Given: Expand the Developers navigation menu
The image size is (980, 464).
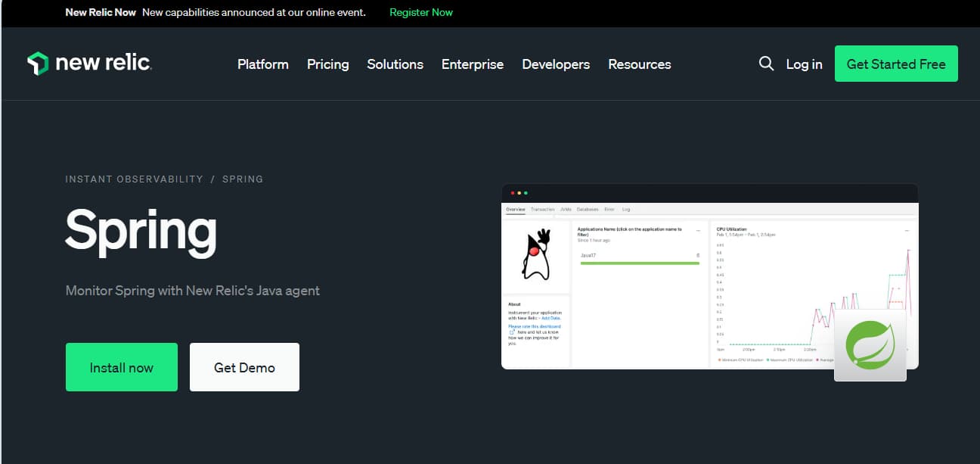Looking at the screenshot, I should click(556, 64).
